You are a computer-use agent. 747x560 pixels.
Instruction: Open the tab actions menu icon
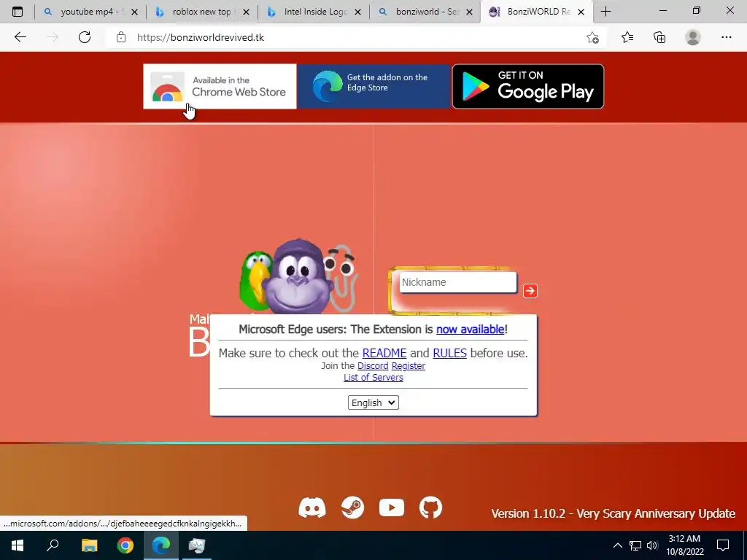[x=18, y=12]
